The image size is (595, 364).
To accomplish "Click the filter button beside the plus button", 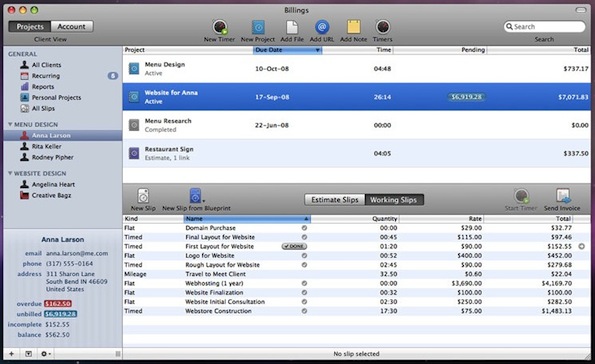I will click(x=28, y=354).
